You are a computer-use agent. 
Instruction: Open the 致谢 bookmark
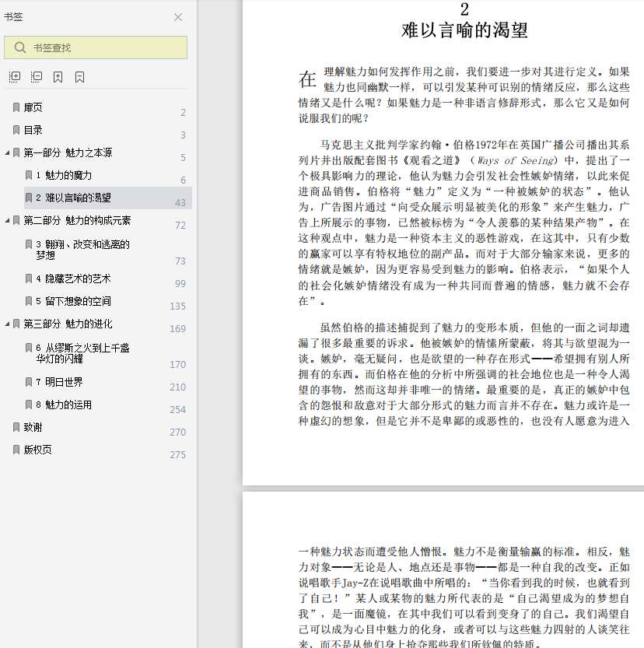[33, 427]
